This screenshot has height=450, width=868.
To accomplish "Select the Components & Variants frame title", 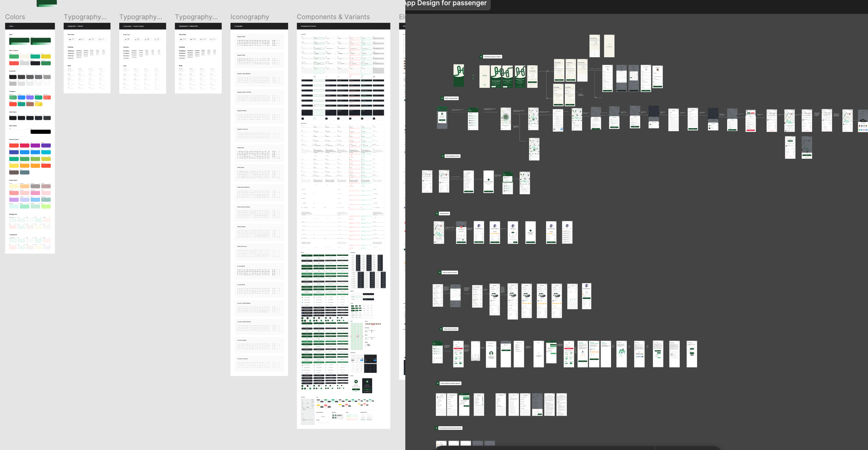I will pos(333,17).
